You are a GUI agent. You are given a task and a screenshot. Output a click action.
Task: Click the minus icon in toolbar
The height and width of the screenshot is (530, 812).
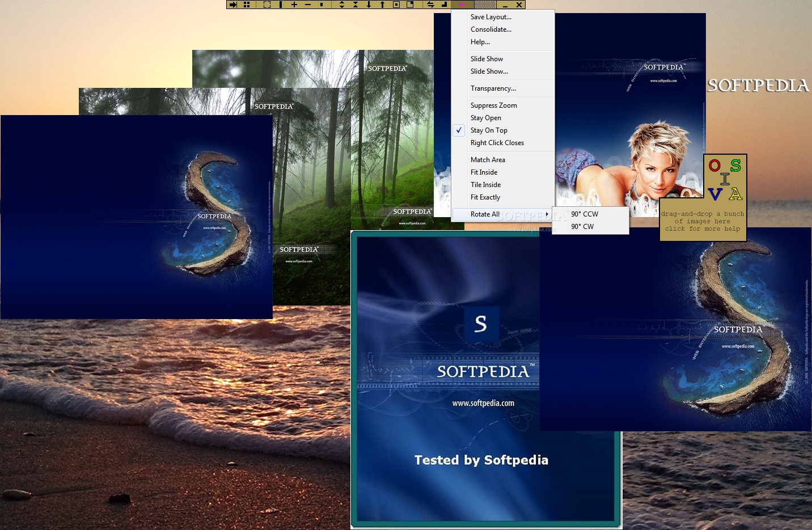[x=308, y=5]
